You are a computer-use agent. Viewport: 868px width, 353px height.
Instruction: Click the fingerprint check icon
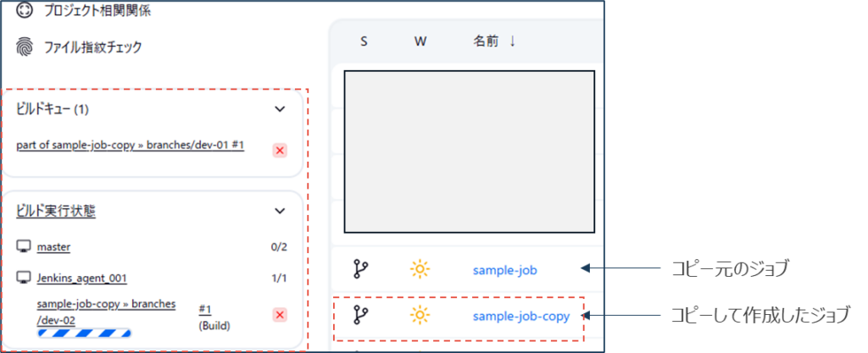[x=25, y=47]
